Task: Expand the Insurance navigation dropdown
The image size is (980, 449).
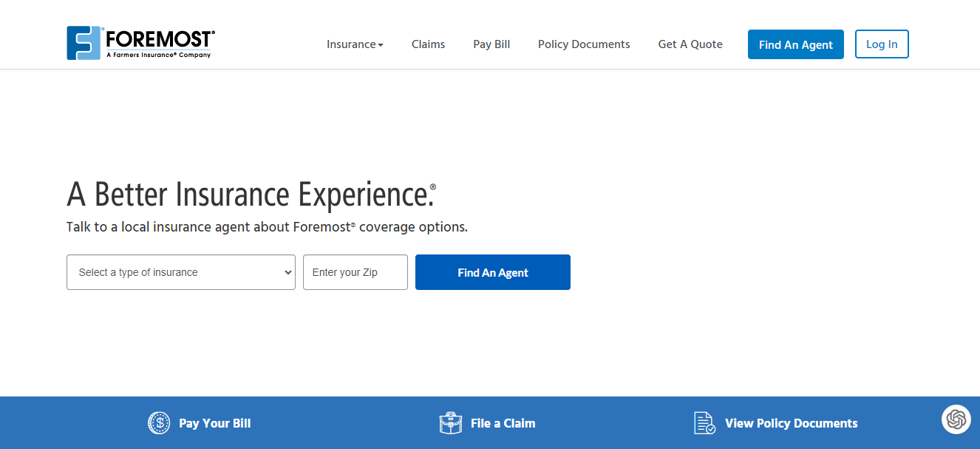Action: coord(355,44)
